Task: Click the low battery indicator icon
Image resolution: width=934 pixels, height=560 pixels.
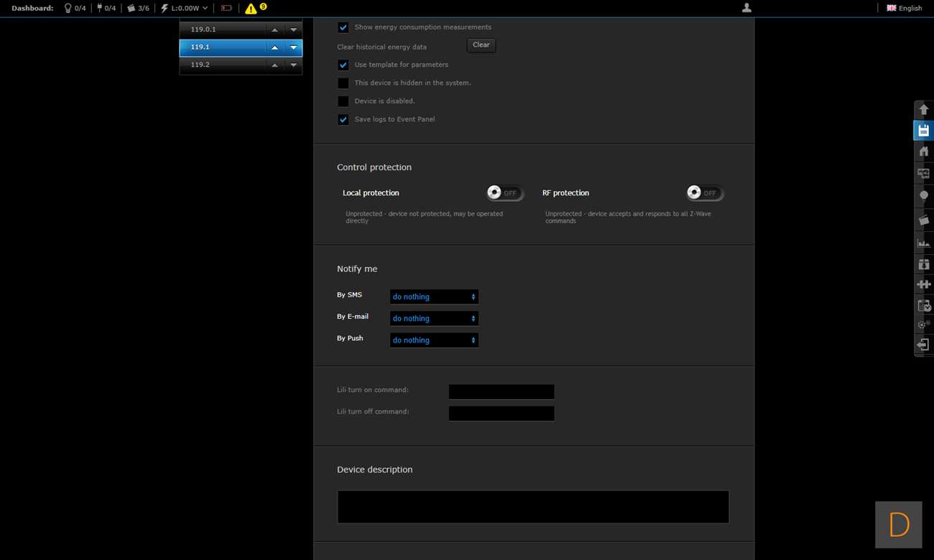Action: [x=226, y=9]
